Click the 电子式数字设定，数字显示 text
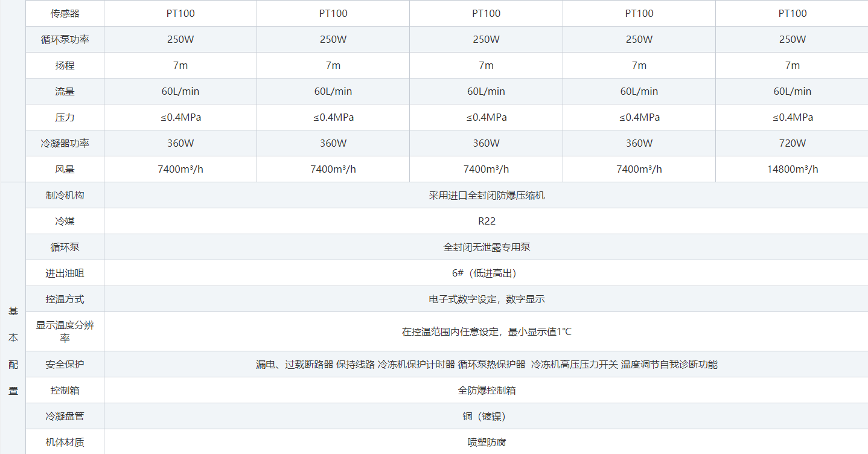The height and width of the screenshot is (454, 868). coord(487,299)
